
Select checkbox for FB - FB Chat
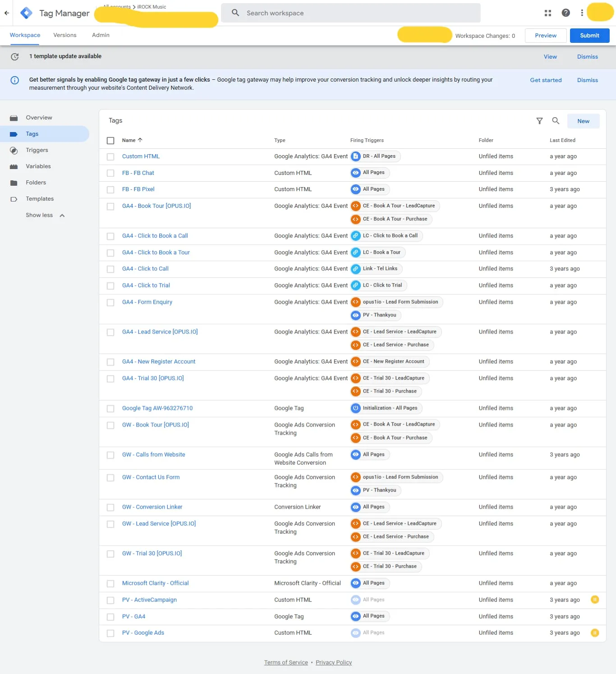(110, 173)
